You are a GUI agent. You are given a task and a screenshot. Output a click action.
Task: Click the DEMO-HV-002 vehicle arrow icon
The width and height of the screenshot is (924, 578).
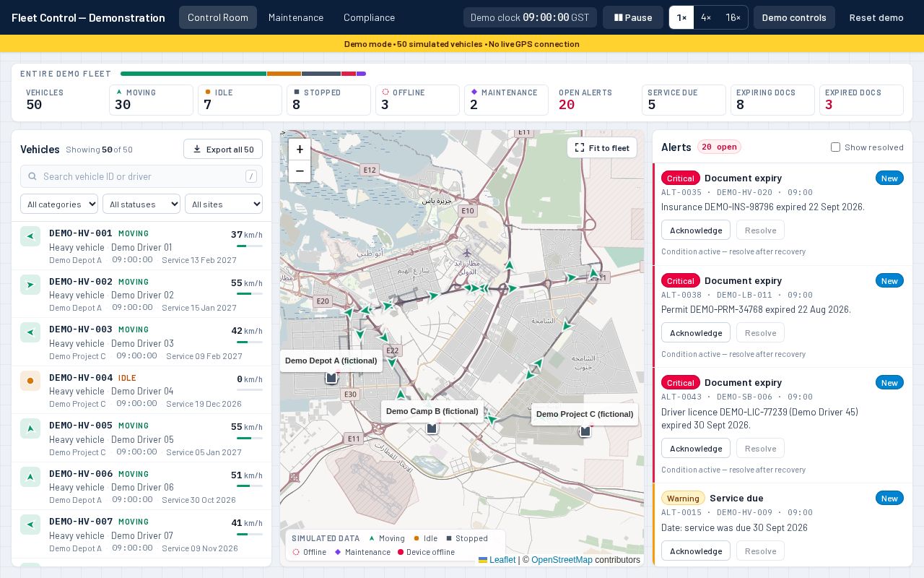point(30,285)
